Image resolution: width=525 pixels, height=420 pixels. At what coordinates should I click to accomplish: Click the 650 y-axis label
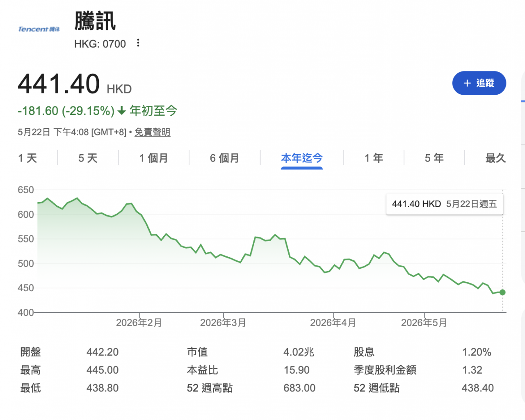26,190
